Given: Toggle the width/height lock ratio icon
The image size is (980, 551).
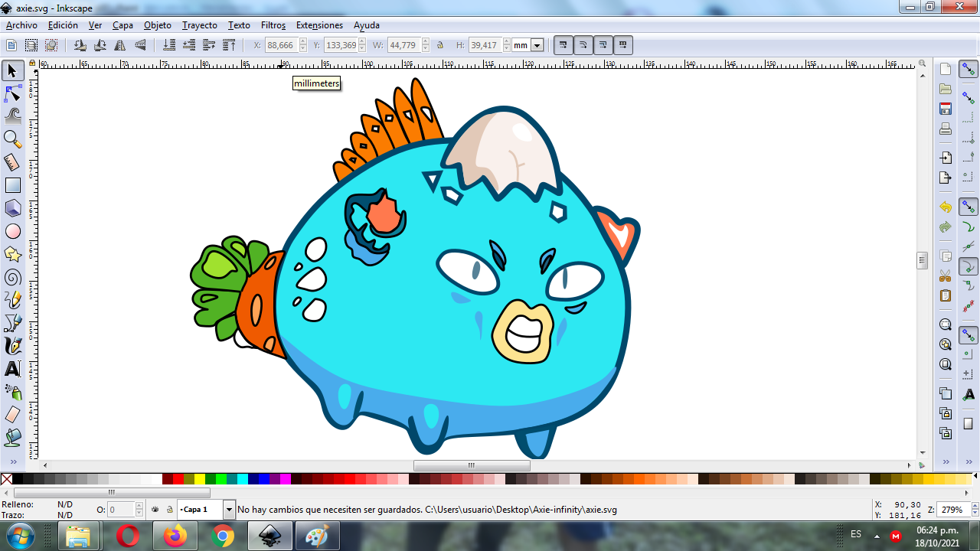Looking at the screenshot, I should tap(440, 45).
